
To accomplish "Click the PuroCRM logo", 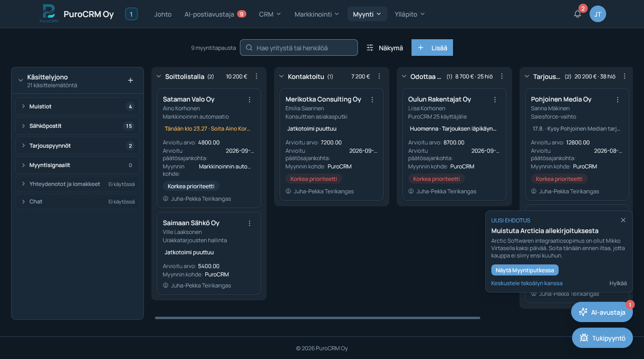I will tap(48, 13).
